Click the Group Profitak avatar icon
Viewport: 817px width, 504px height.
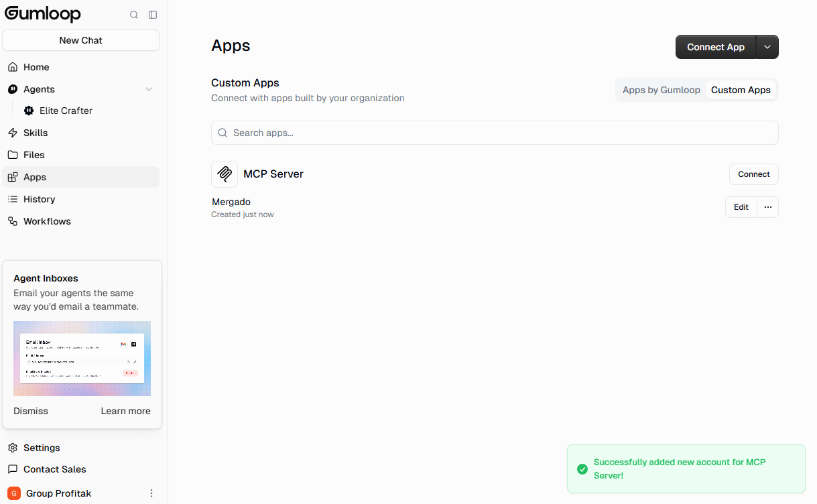(14, 493)
